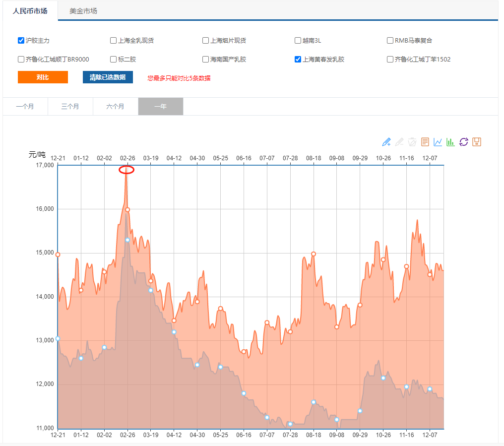Select the 一年 time range tab
Screen dimensions: 504x446
[x=160, y=107]
